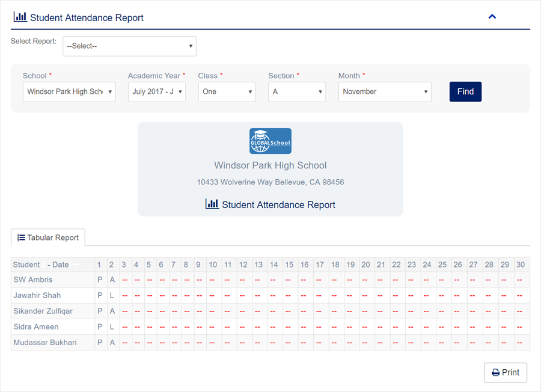The image size is (541, 392).
Task: Open the Academic Year dropdown
Action: (157, 92)
